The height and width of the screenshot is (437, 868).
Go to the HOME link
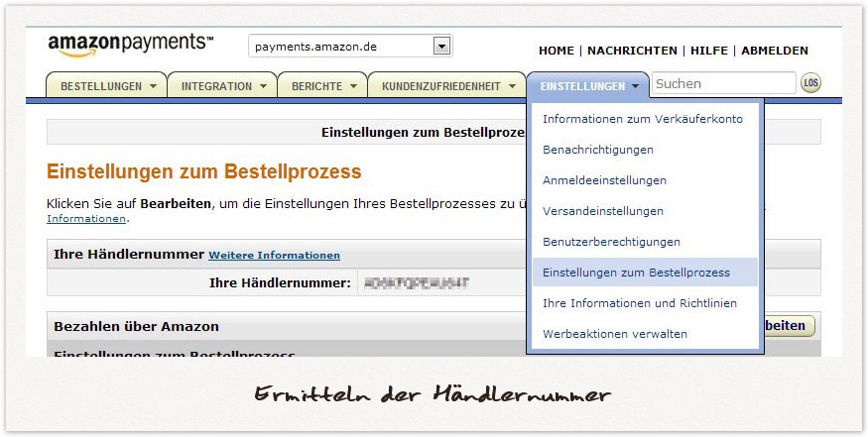[556, 51]
